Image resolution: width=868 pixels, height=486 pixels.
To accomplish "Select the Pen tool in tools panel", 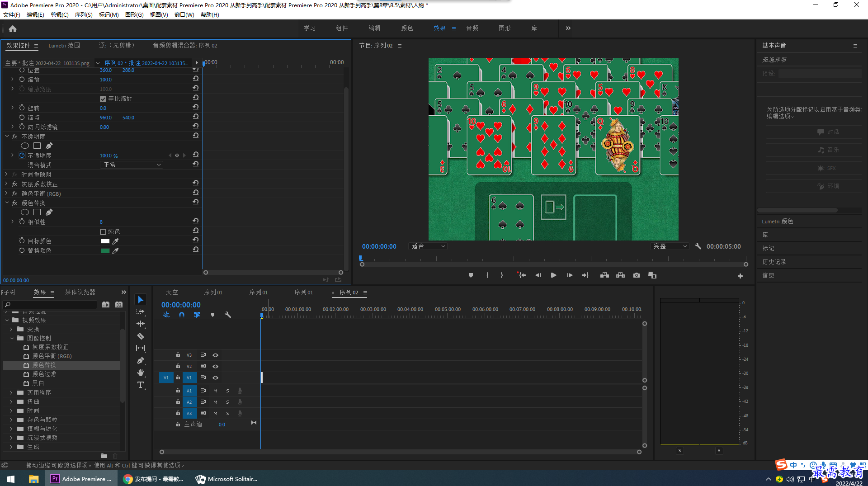I will 141,360.
